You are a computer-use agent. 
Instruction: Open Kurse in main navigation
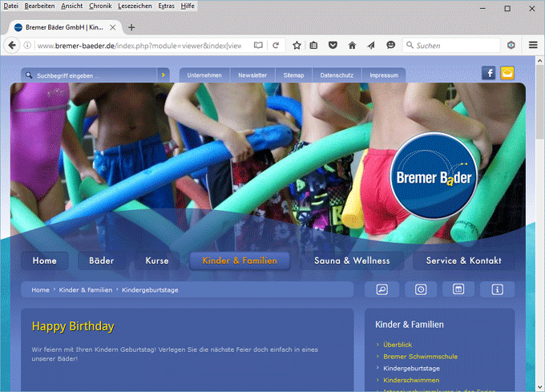pyautogui.click(x=157, y=261)
